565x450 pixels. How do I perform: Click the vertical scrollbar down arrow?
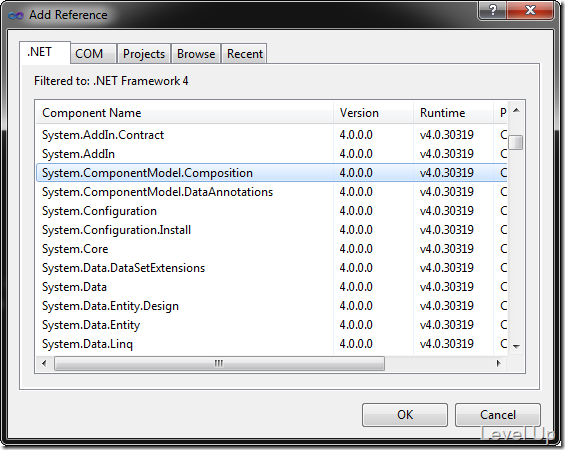pyautogui.click(x=516, y=347)
